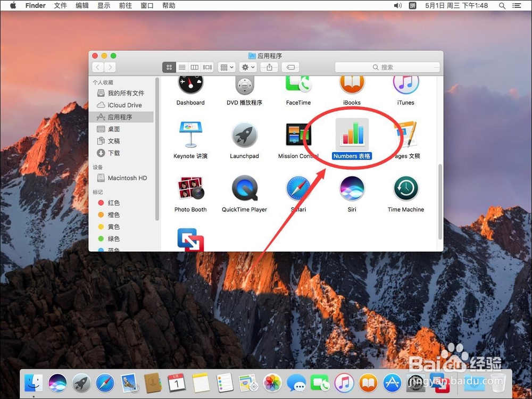The height and width of the screenshot is (399, 532).
Task: Open Messages from the Dock
Action: (296, 383)
